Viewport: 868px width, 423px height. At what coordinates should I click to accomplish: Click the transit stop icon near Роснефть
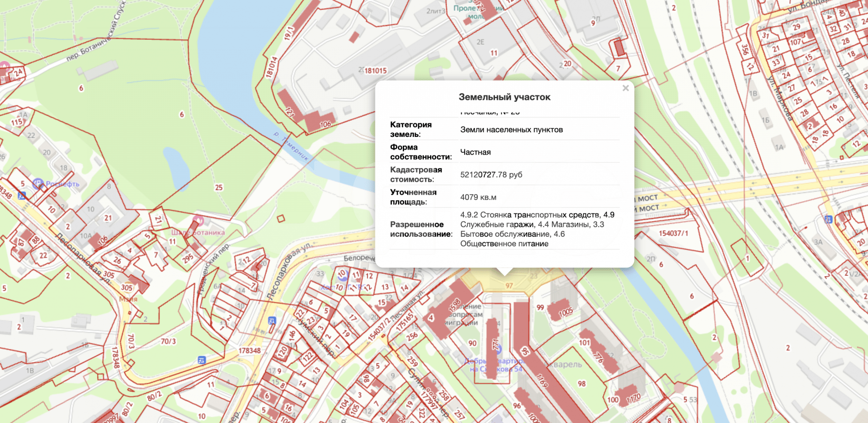[21, 196]
